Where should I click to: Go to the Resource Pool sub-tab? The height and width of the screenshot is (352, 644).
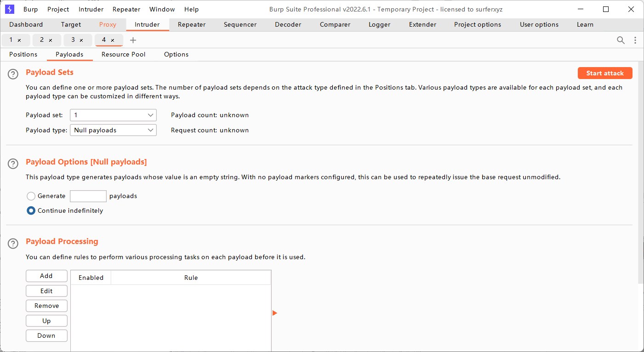point(124,54)
